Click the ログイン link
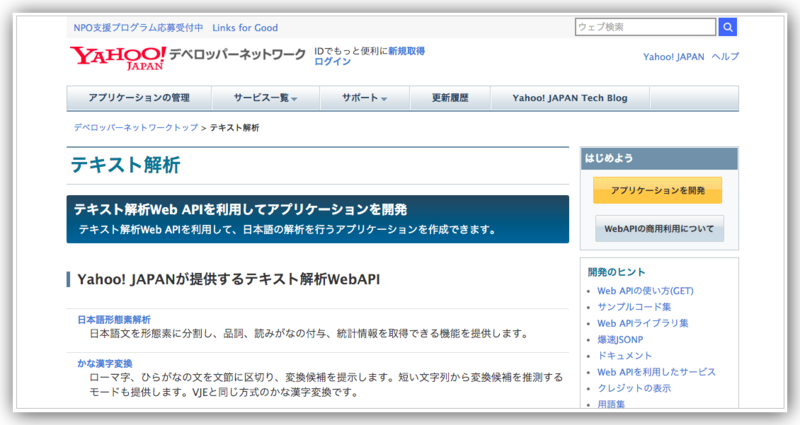The height and width of the screenshot is (425, 800). point(333,61)
